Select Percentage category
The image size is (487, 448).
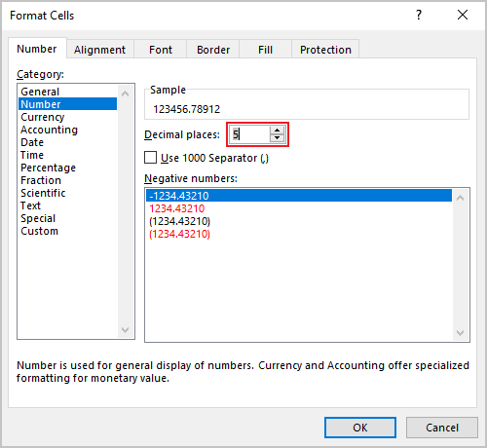point(67,168)
